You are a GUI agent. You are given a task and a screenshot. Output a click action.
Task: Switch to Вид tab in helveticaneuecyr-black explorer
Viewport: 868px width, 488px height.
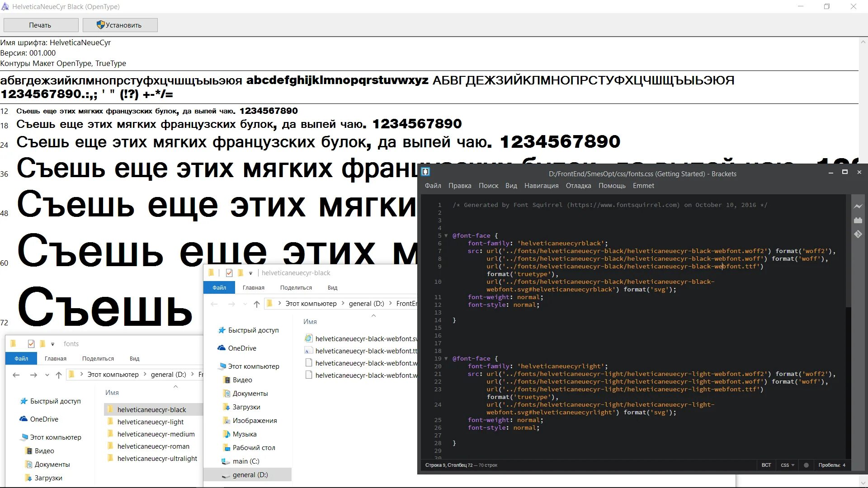[332, 288]
